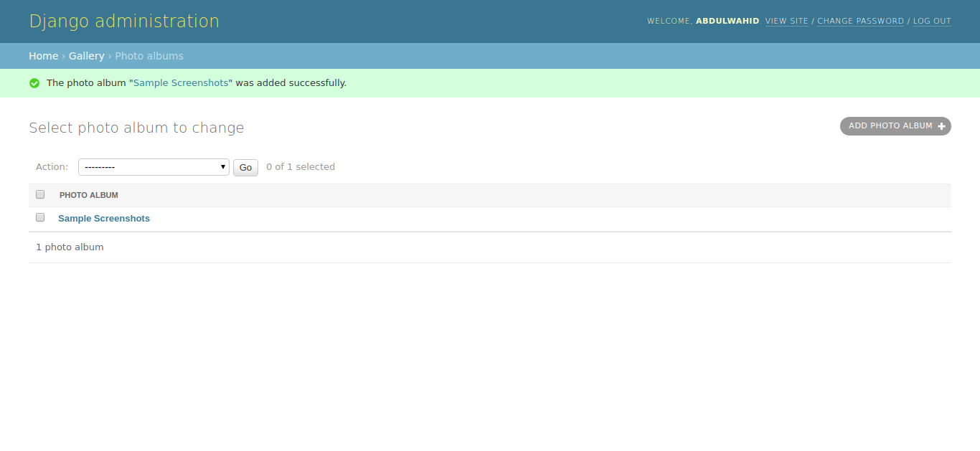
Task: Open the Action dropdown menu
Action: coord(154,167)
